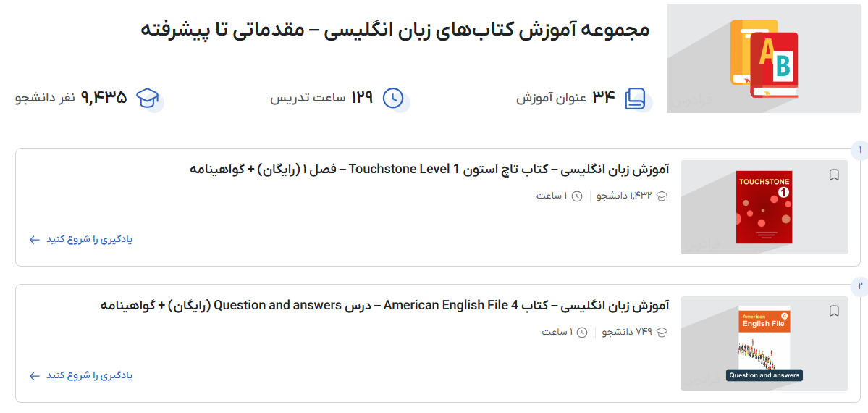Start learning the Touchstone Level 1 course

pos(89,240)
